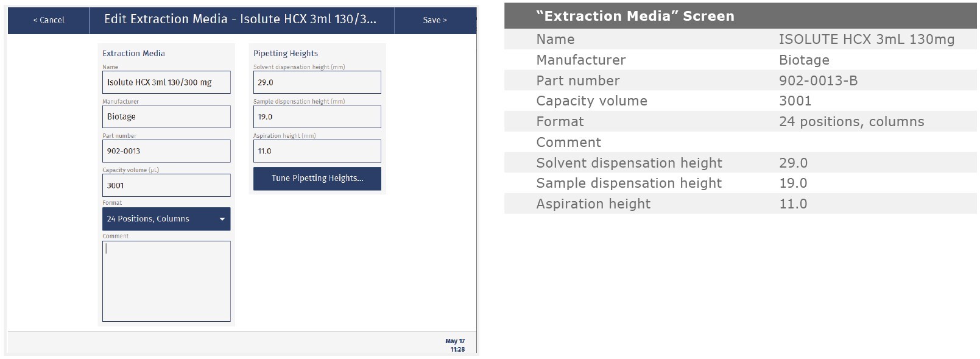
Task: Click the Biotage value in the table
Action: click(804, 60)
